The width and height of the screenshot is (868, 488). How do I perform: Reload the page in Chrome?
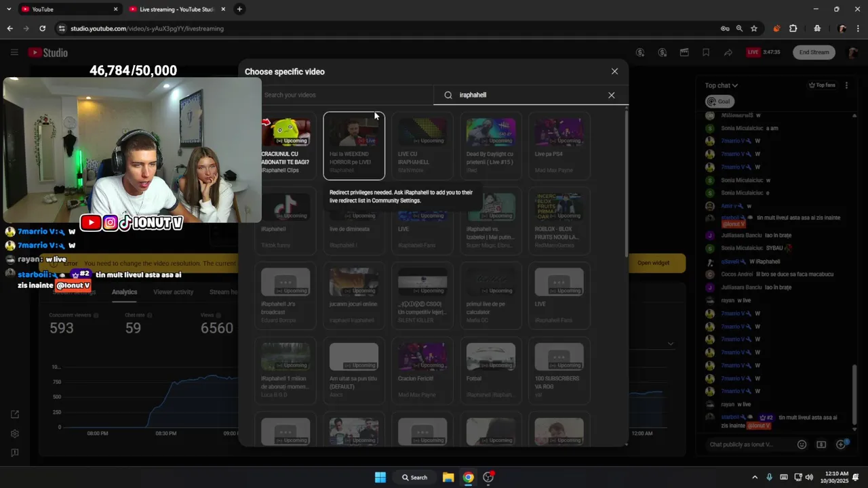point(42,28)
